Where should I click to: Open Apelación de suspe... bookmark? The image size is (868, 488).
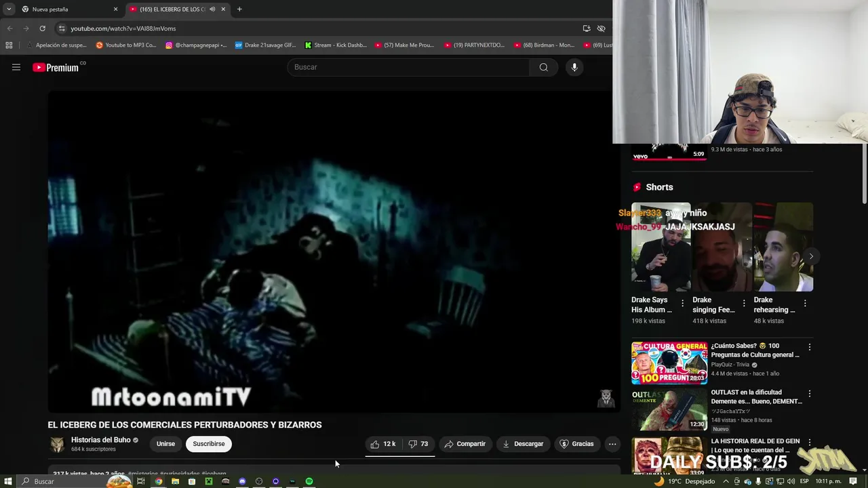(x=56, y=45)
